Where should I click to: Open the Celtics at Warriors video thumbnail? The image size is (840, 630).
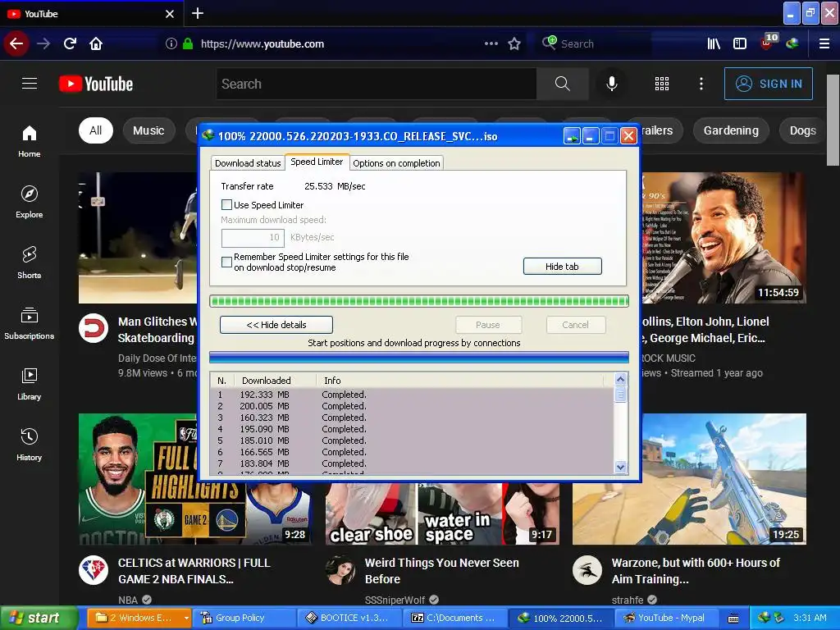pyautogui.click(x=195, y=479)
